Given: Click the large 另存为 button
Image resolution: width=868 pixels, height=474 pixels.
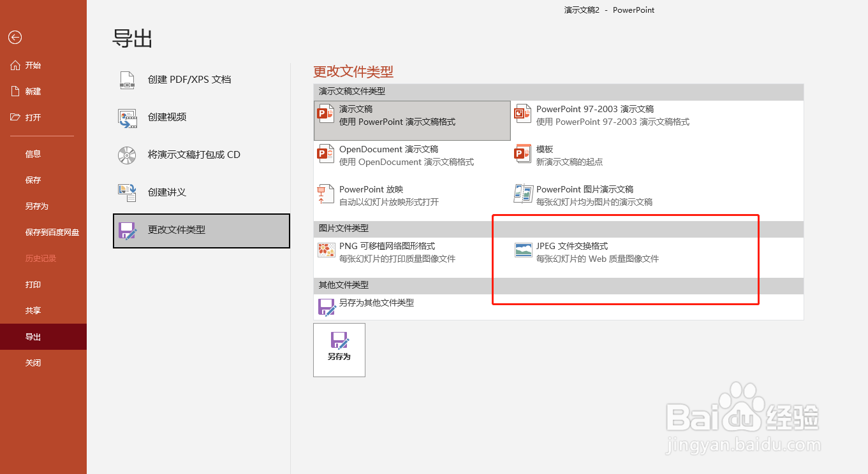Looking at the screenshot, I should [339, 350].
